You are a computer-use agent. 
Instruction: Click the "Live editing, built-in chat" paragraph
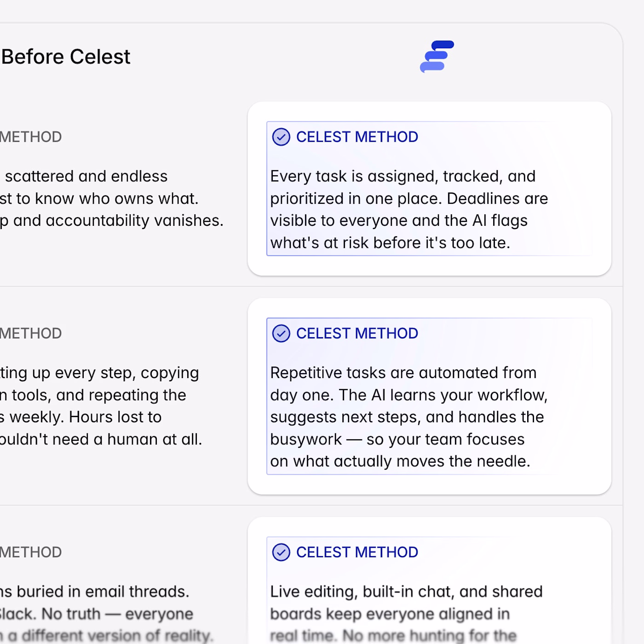[406, 614]
